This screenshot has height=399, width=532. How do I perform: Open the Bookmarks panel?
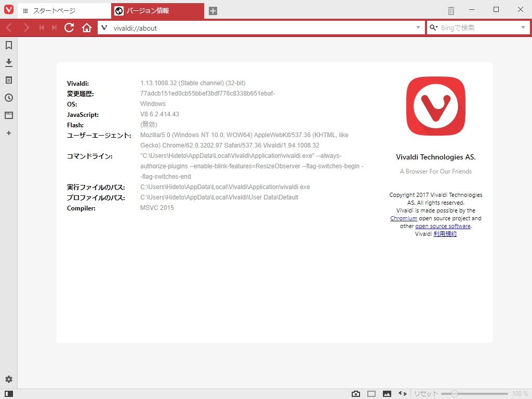[8, 45]
